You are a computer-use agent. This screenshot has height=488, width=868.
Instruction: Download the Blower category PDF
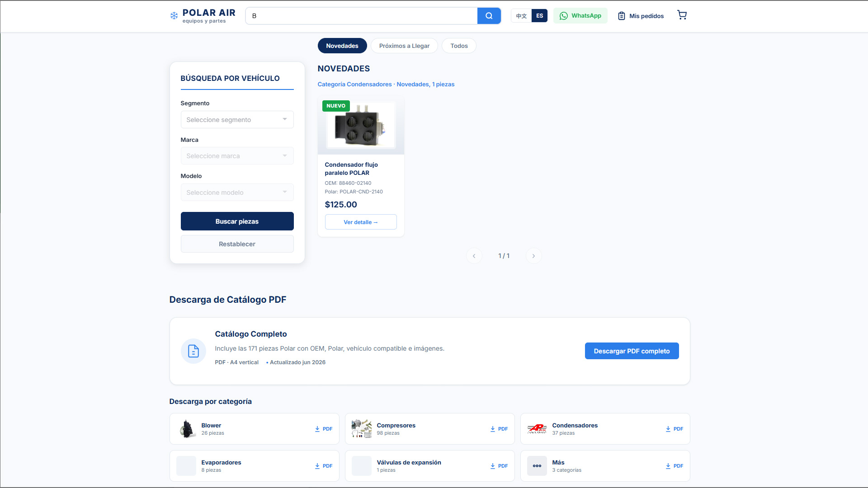click(x=324, y=429)
